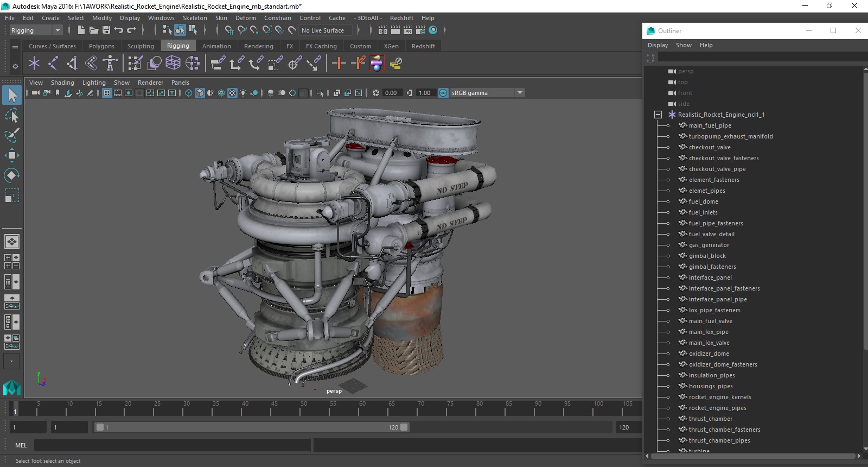868x467 pixels.
Task: Switch to four view layout
Action: pyautogui.click(x=12, y=262)
